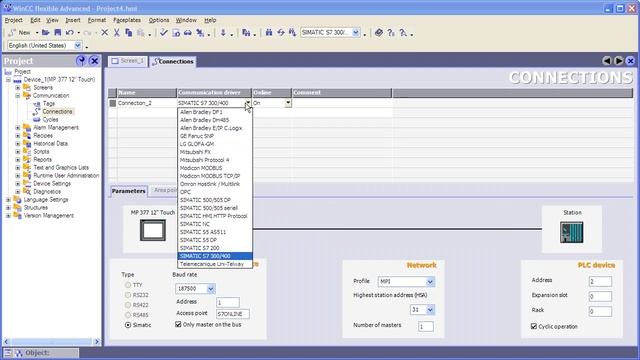Screen dimensions: 640x360
Task: Open the Faceplates menu
Action: point(127,20)
